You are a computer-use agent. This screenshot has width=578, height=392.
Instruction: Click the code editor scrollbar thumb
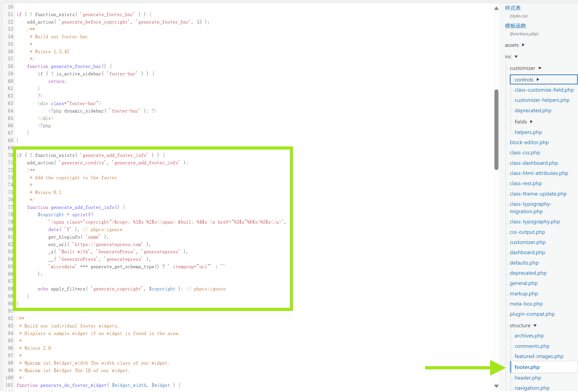[496, 129]
